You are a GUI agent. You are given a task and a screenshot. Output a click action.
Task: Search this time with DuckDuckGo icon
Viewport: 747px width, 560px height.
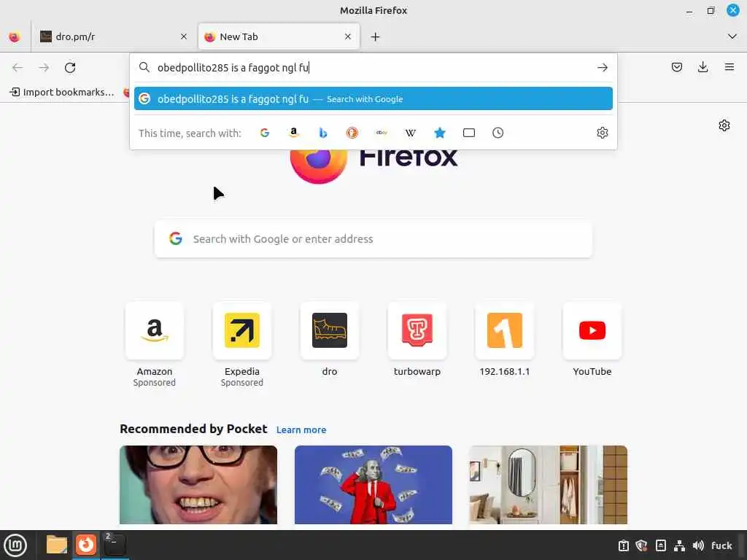[352, 133]
